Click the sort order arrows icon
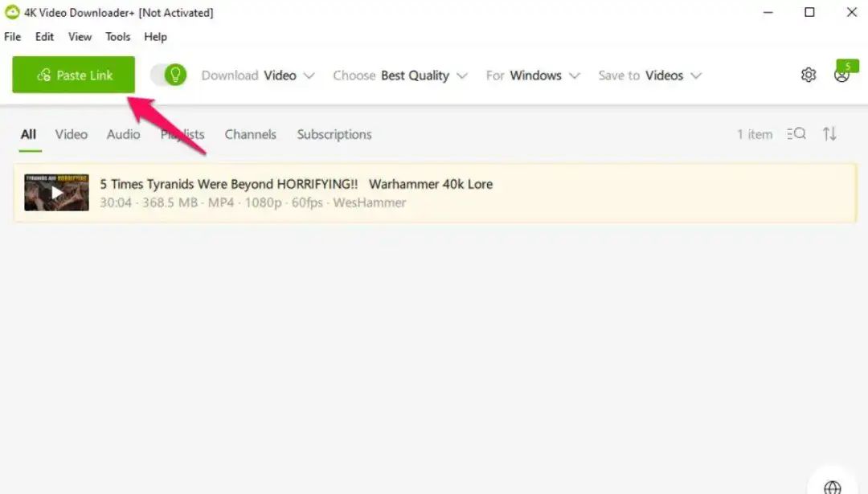 [829, 134]
